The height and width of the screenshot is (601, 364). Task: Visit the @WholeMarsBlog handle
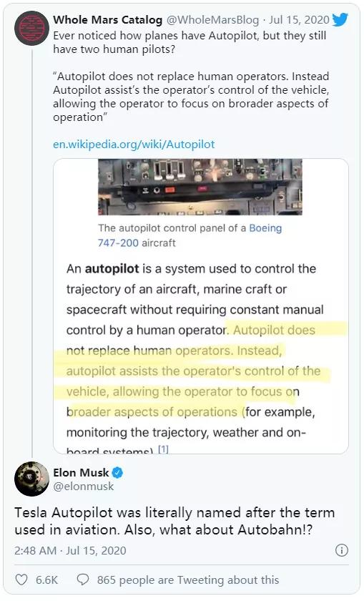212,19
